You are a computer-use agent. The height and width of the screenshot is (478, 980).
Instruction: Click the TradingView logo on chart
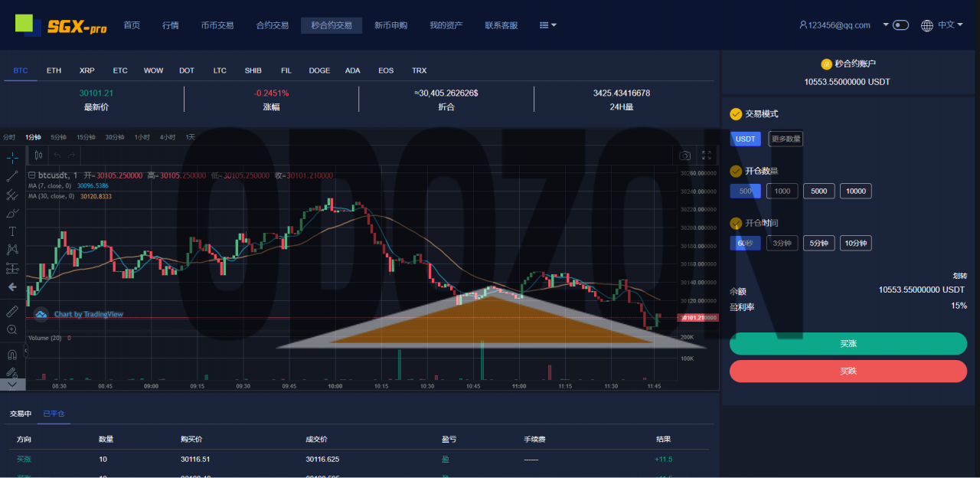pyautogui.click(x=41, y=314)
